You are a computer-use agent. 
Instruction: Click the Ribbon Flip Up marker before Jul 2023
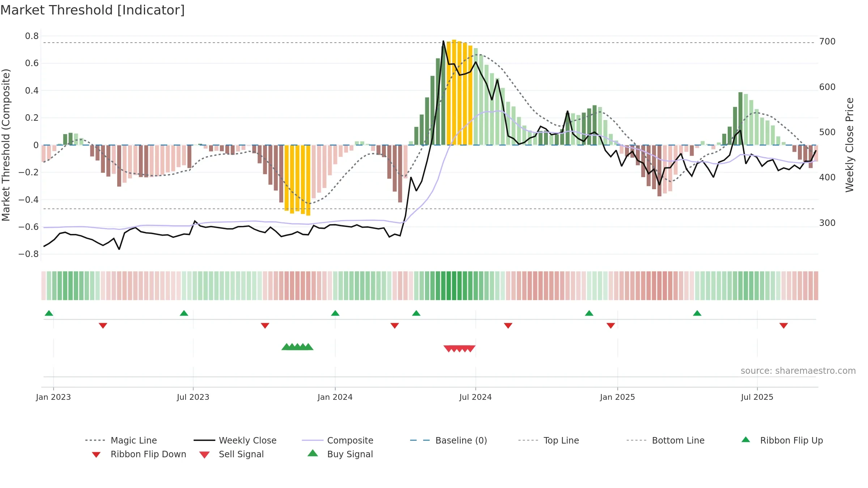tap(184, 313)
